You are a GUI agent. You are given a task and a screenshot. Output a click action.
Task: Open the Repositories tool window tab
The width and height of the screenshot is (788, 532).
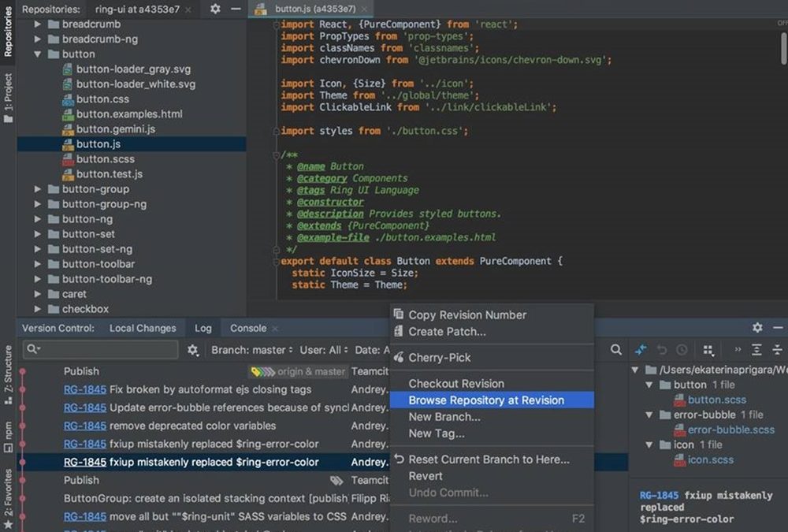coord(8,32)
